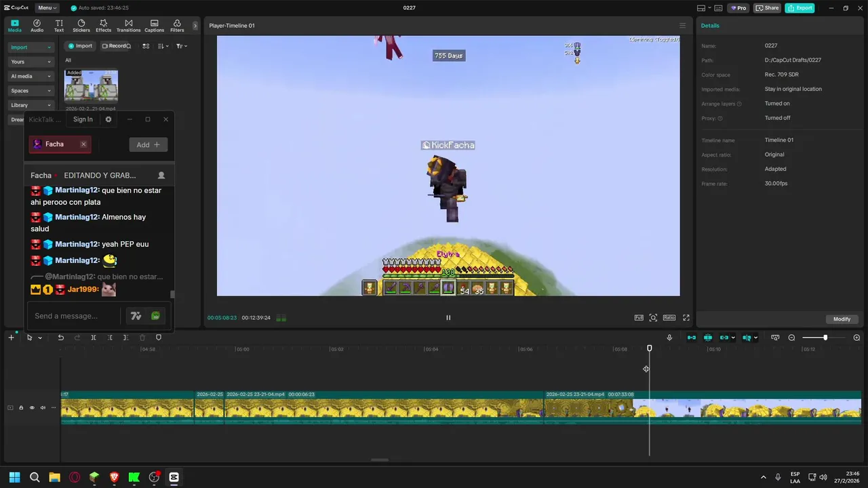Toggle preview axis
The image size is (868, 488).
pos(747,338)
